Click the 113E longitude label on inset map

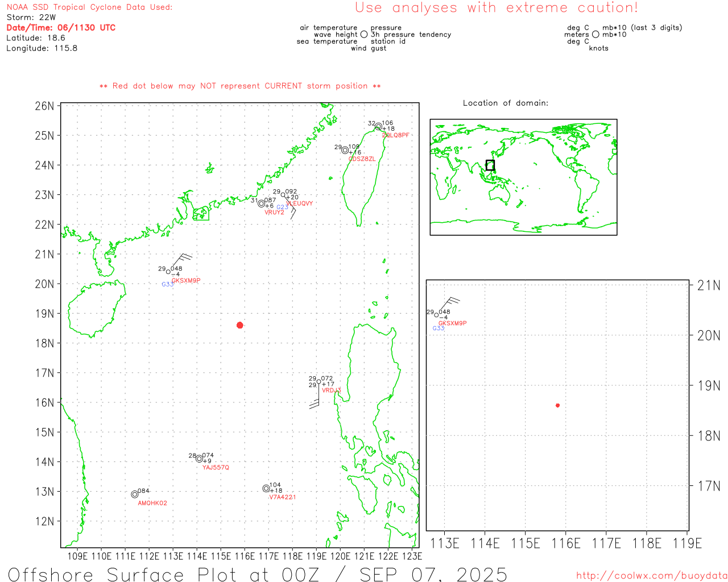coord(444,543)
